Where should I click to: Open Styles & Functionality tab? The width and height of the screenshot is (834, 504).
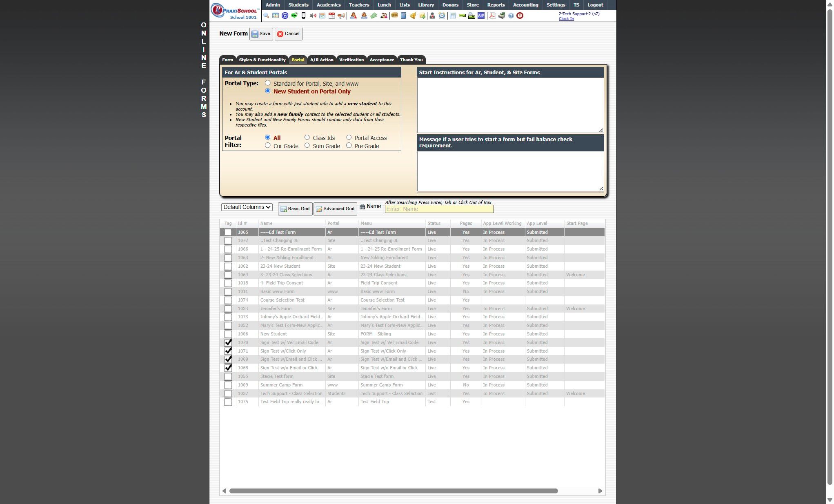262,60
